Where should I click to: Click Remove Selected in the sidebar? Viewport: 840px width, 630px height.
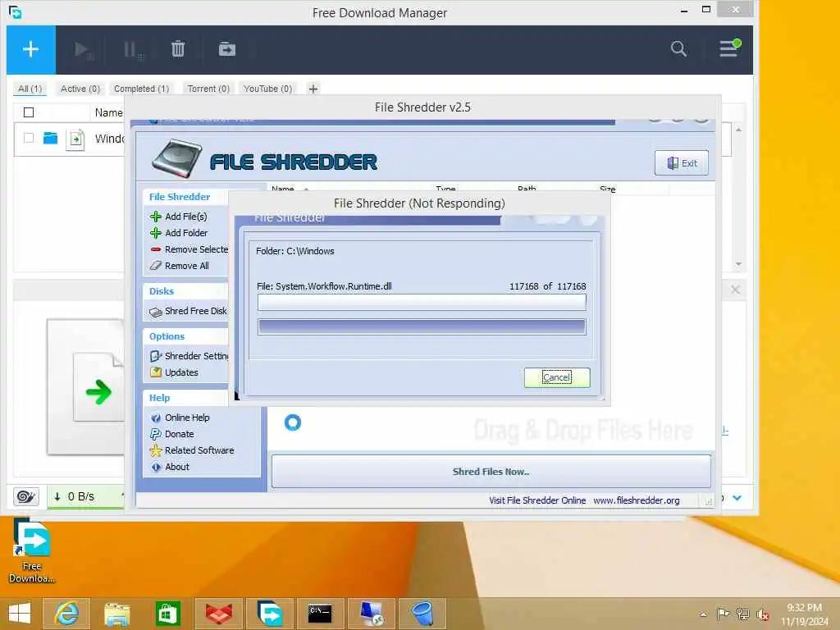pos(196,249)
